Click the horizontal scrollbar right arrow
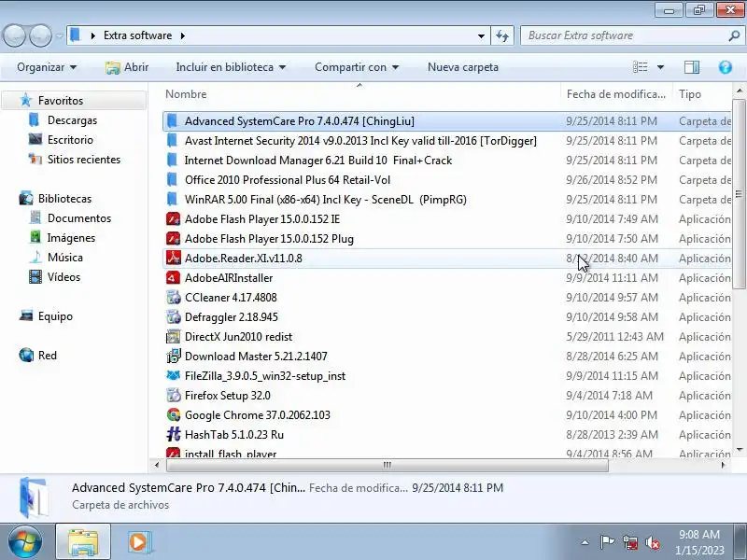747x560 pixels. (x=723, y=465)
